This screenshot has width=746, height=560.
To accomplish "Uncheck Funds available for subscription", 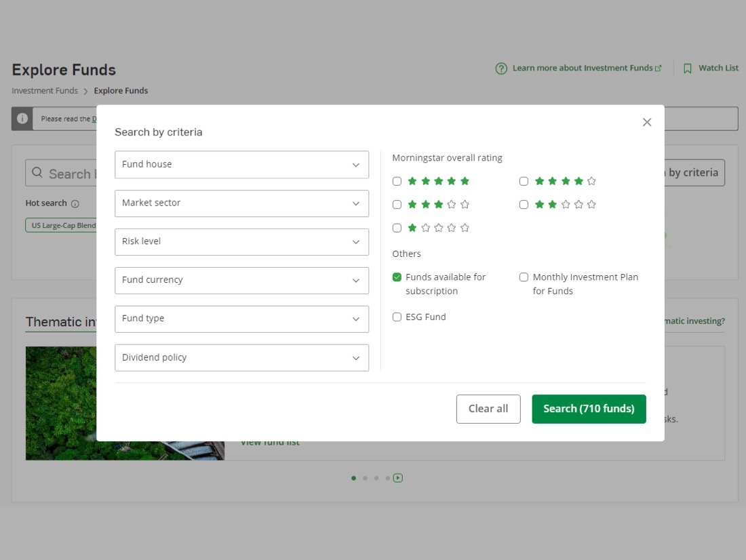I will [x=397, y=277].
